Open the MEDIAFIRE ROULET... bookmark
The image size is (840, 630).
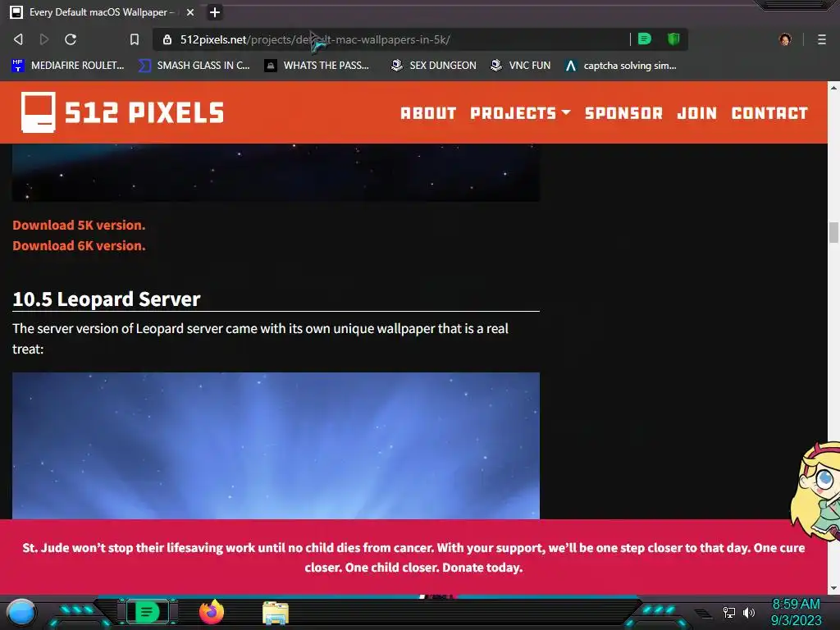click(x=67, y=66)
